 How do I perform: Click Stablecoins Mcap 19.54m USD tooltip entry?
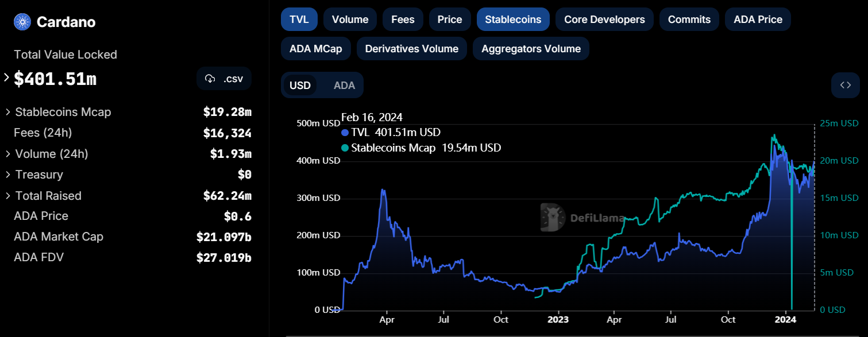[421, 148]
